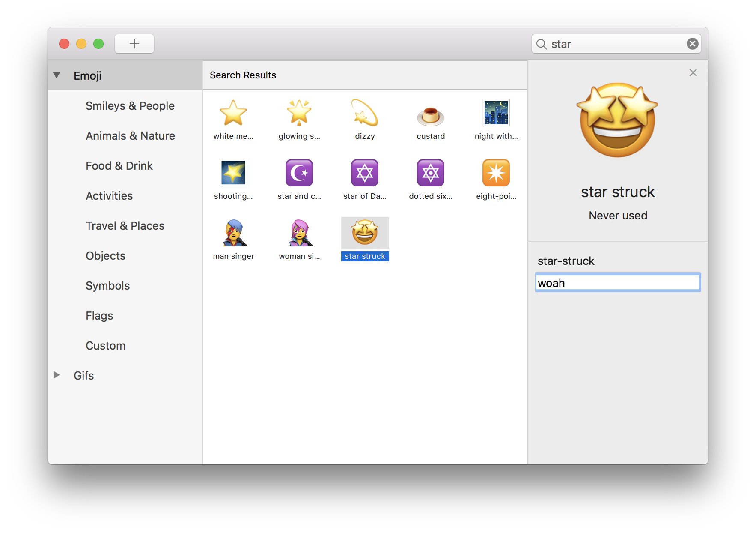The image size is (756, 533).
Task: Select the shooting star emoji
Action: tap(233, 173)
